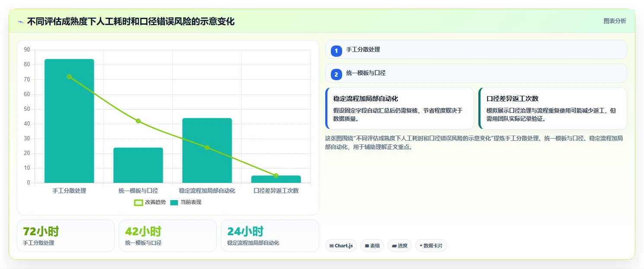Click the summary paragraph starting 这张图围绕
This screenshot has height=269, width=644.
[x=474, y=143]
